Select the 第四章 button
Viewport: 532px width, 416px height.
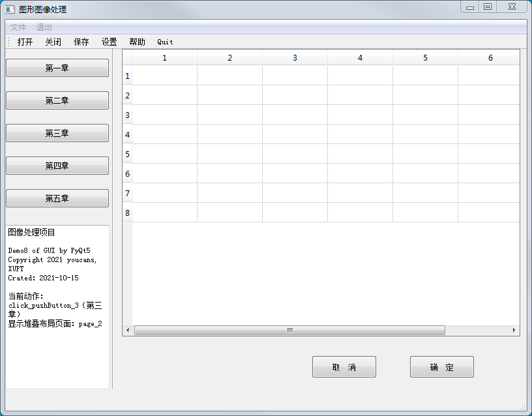click(57, 166)
